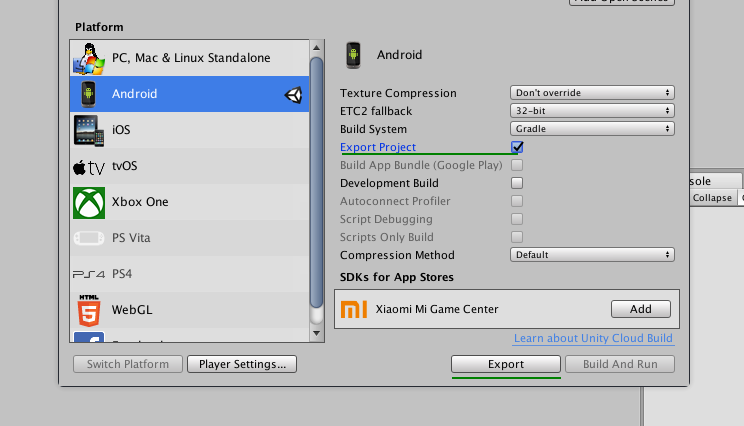Click the Platform heading text
Image resolution: width=744 pixels, height=426 pixels.
pos(99,27)
